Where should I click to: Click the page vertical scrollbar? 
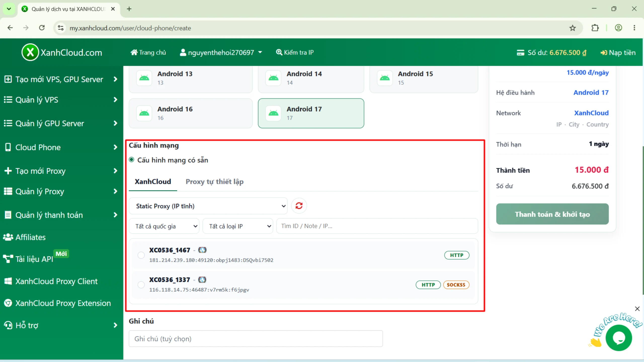pyautogui.click(x=643, y=220)
